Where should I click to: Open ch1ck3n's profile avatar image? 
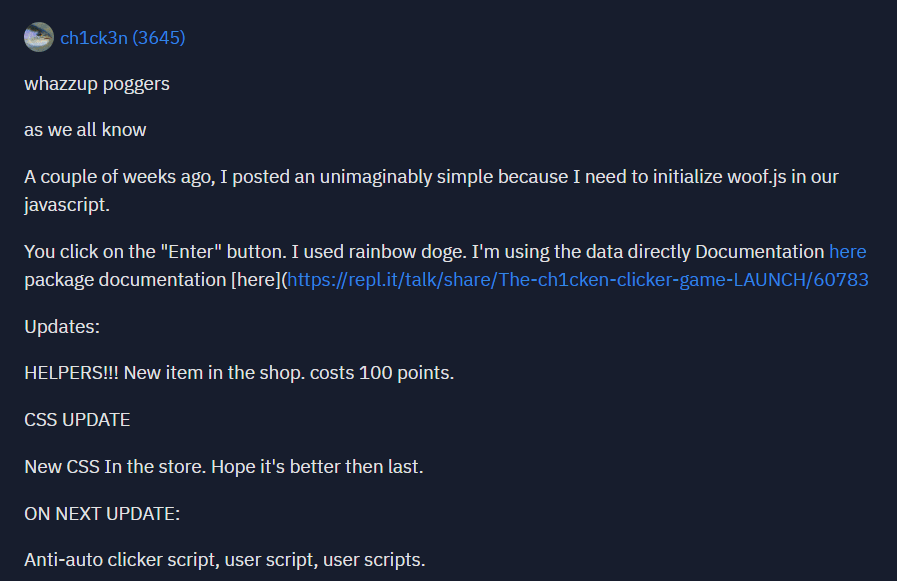click(x=38, y=37)
